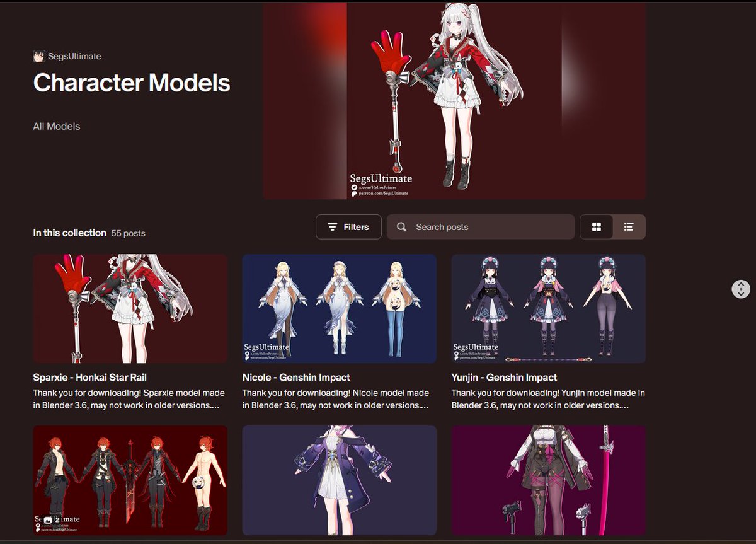Open Nicole - Genshin Impact title

(x=296, y=378)
